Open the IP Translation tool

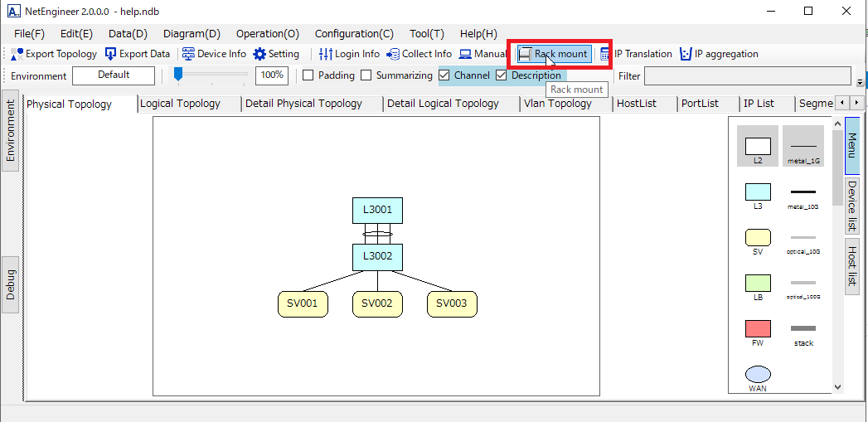[605, 54]
